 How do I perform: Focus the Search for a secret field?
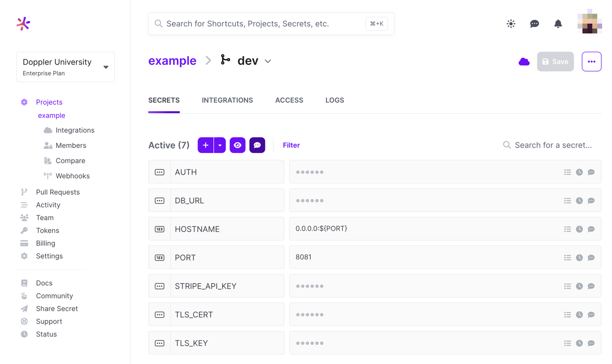pyautogui.click(x=552, y=145)
